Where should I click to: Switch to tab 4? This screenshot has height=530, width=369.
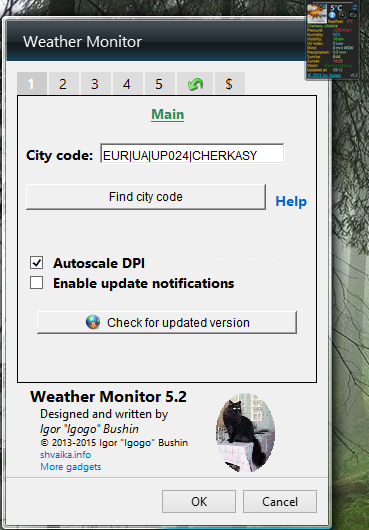127,83
